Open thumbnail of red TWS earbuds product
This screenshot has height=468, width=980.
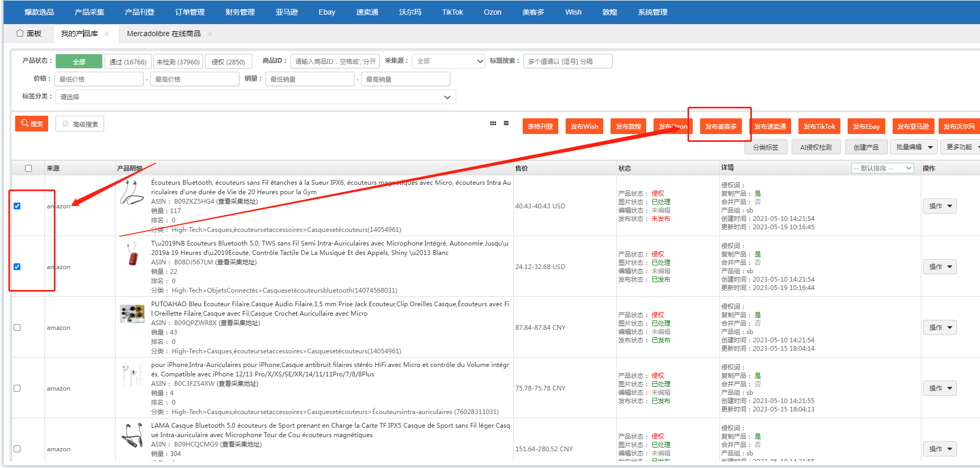132,253
